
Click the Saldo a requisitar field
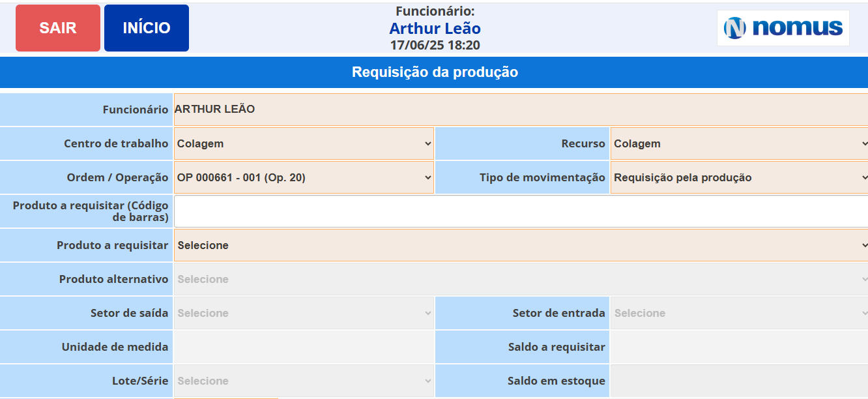pyautogui.click(x=739, y=347)
